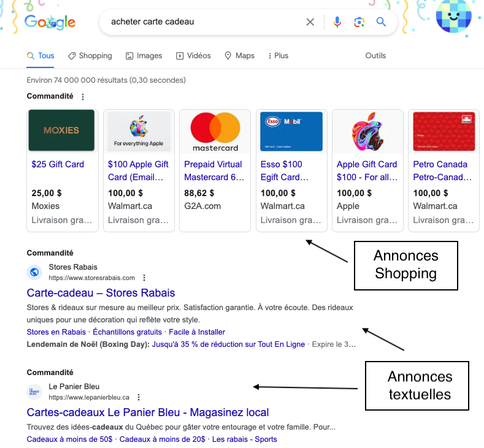Expand the Plus search filter menu
This screenshot has height=448, width=484.
click(x=278, y=56)
